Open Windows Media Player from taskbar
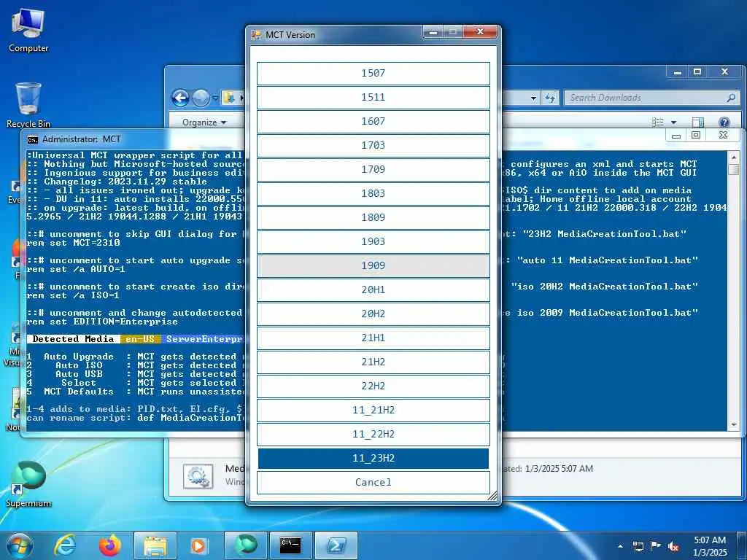 (x=198, y=545)
